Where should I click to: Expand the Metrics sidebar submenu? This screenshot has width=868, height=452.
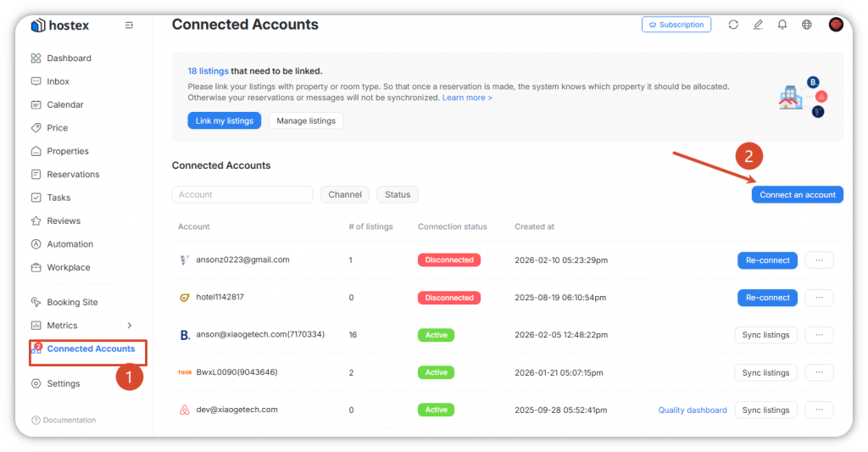(x=130, y=326)
